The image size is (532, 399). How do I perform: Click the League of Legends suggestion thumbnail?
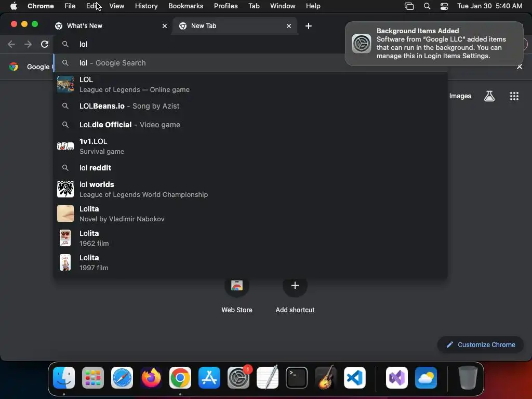65,85
